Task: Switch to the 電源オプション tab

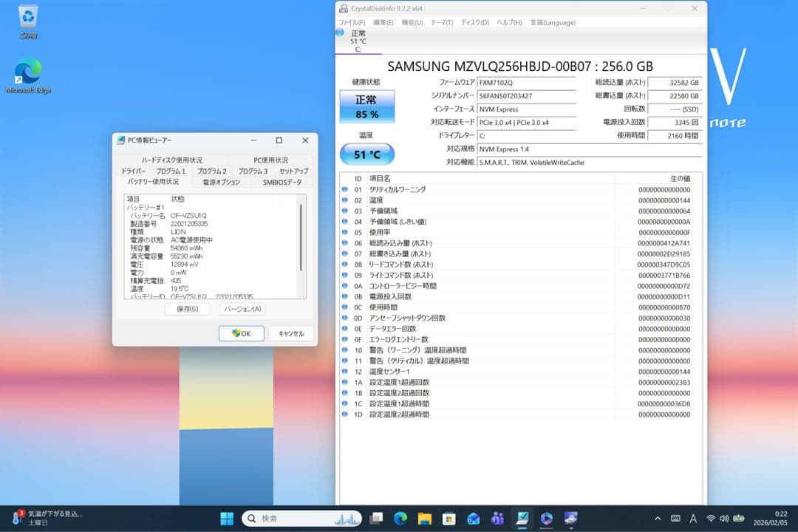Action: [x=221, y=182]
